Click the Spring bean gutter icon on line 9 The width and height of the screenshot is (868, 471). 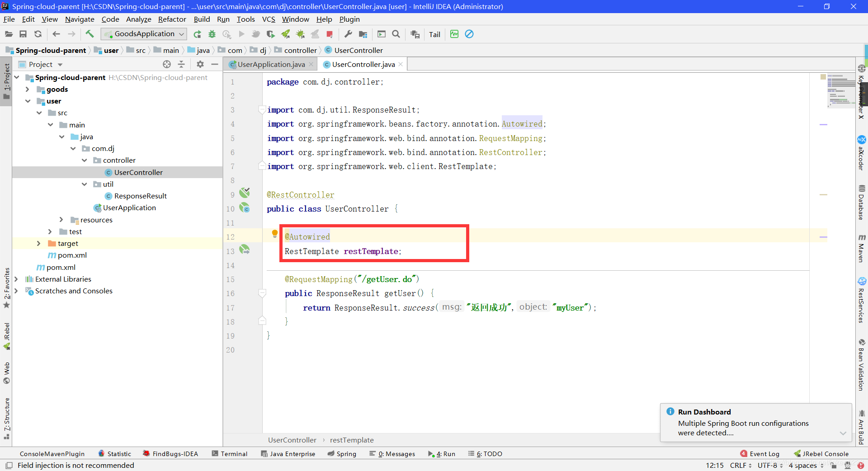[245, 193]
